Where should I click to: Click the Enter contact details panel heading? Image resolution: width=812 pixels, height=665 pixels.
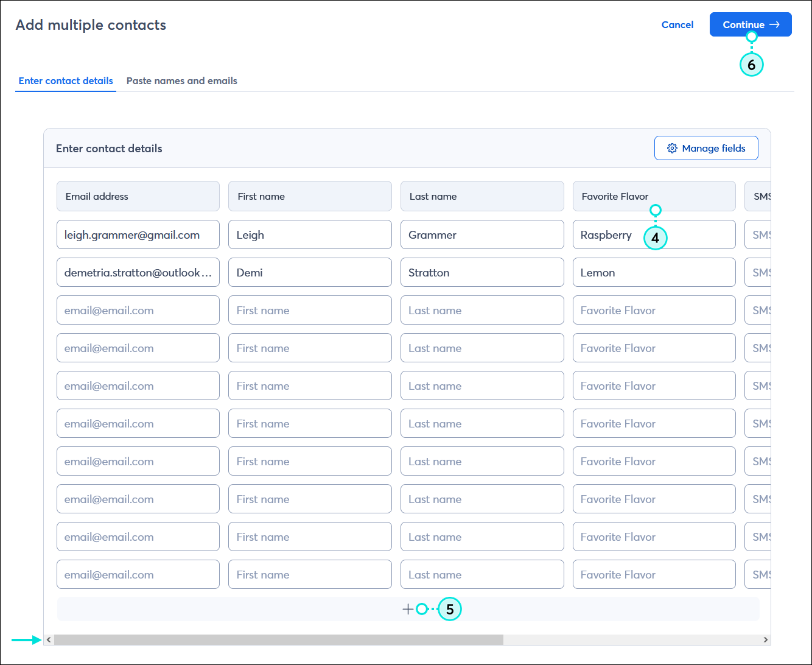109,149
